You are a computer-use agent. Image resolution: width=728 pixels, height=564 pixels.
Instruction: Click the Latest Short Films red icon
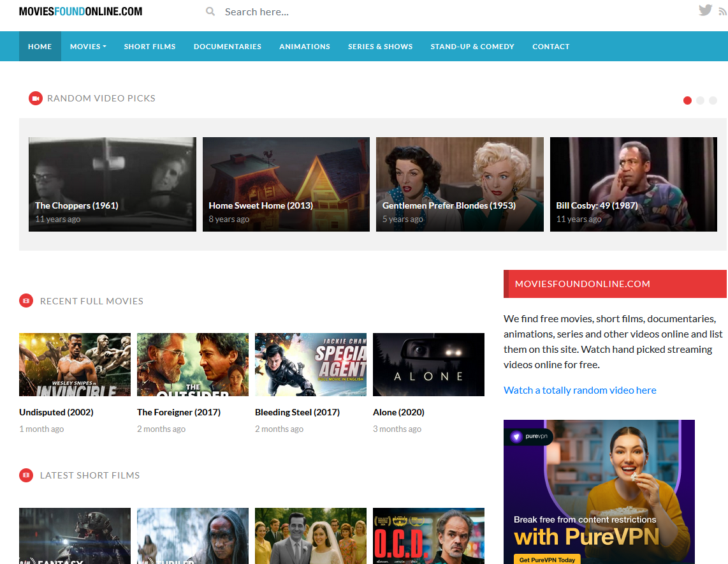click(x=26, y=475)
